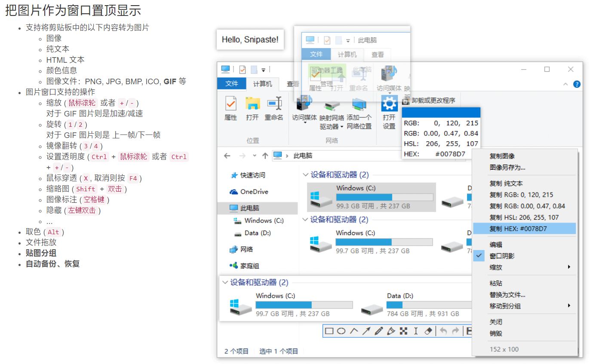Click the Hello, Snipaste! pasted image
Viewport: 590px width, 364px height.
tap(250, 40)
